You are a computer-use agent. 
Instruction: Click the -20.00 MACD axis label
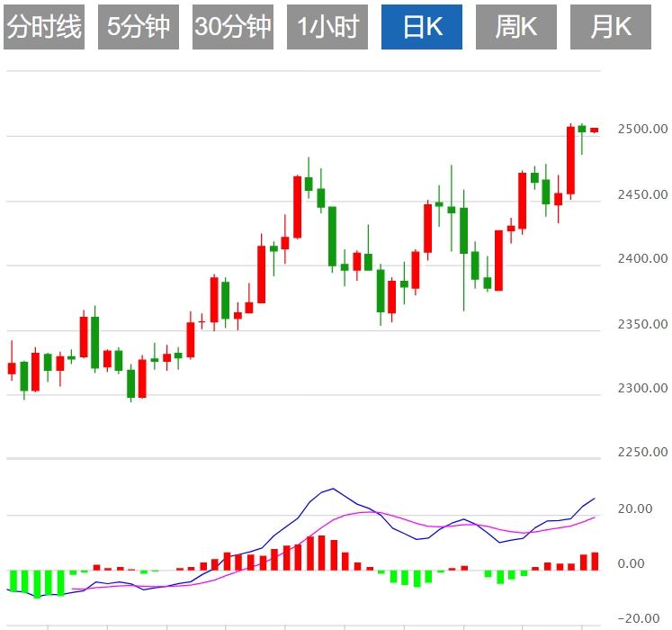pos(638,618)
